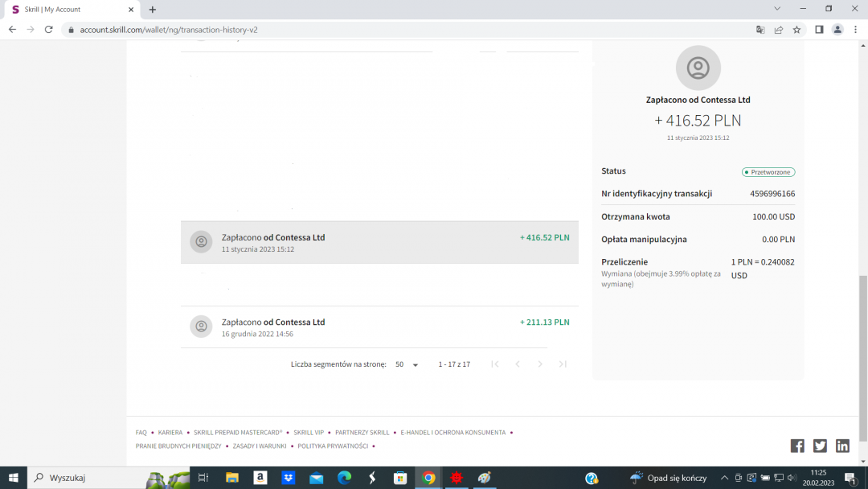Screen dimensions: 868x489
Task: Open the Skrill VIP footer link
Action: (x=309, y=433)
